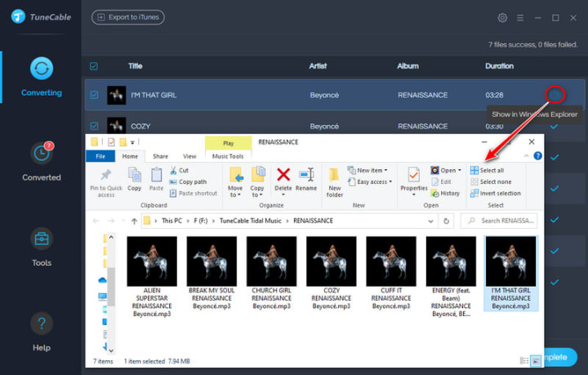
Task: Click Select all in the ribbon
Action: tap(487, 170)
